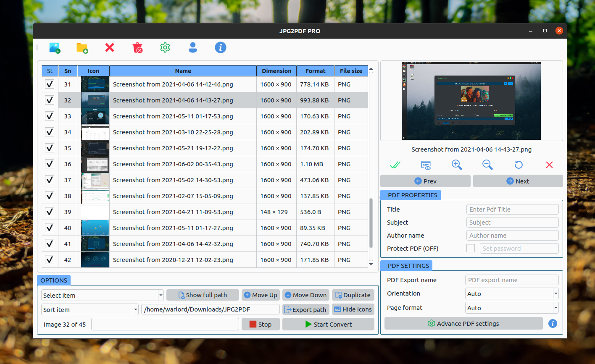Viewport: 595px width, 364px height.
Task: Click the red X remove item icon
Action: pos(110,47)
